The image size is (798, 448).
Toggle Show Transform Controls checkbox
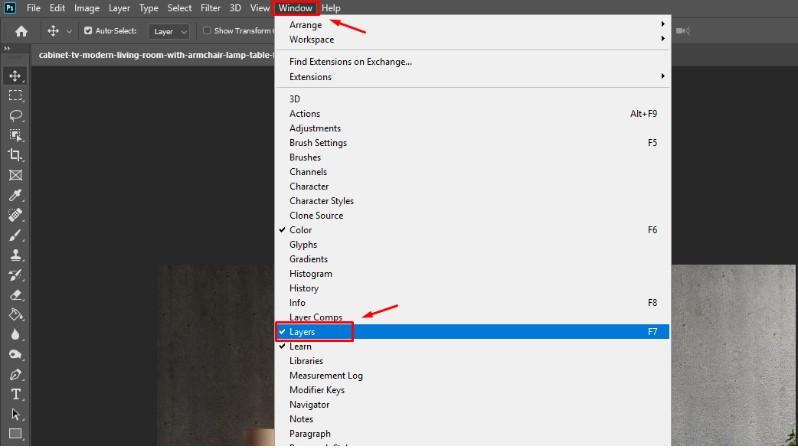point(207,31)
